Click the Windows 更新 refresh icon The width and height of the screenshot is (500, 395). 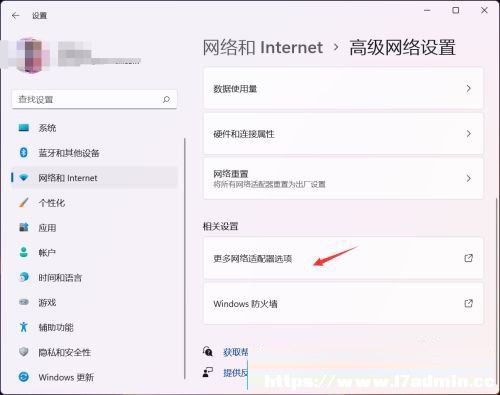[24, 377]
